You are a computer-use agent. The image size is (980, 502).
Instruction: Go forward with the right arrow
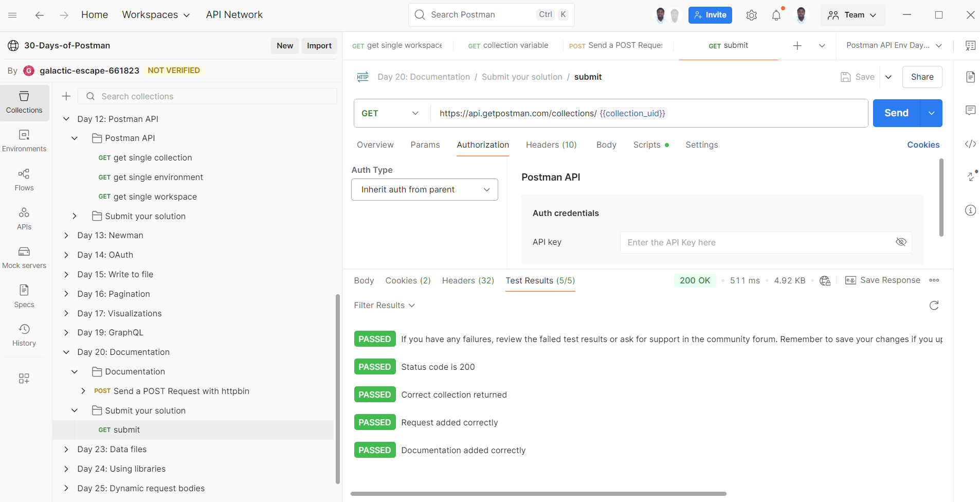(x=64, y=15)
